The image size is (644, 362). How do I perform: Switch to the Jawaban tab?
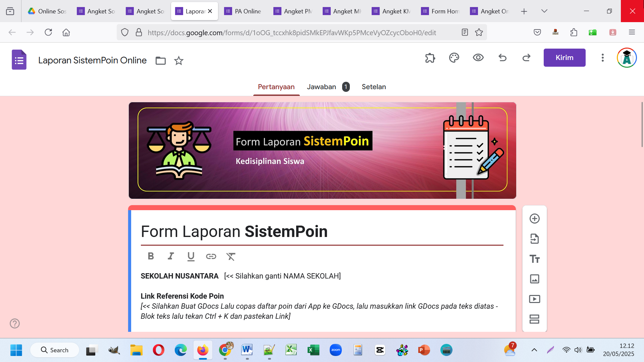click(321, 87)
